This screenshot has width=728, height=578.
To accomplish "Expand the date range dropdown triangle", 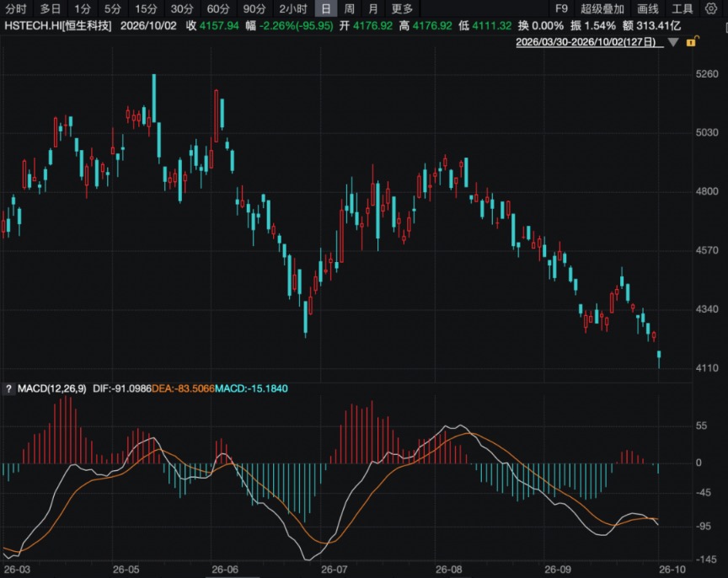I will pos(673,42).
